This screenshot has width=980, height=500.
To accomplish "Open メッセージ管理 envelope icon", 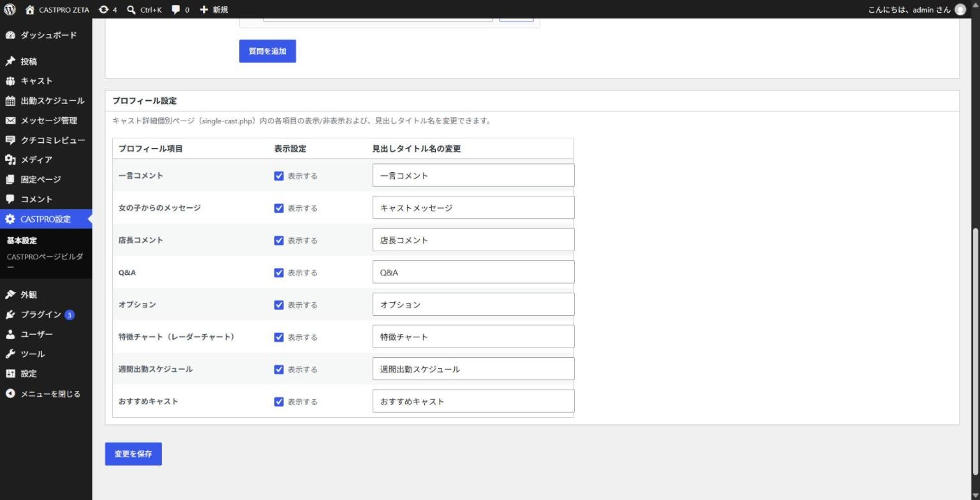I will (x=10, y=121).
